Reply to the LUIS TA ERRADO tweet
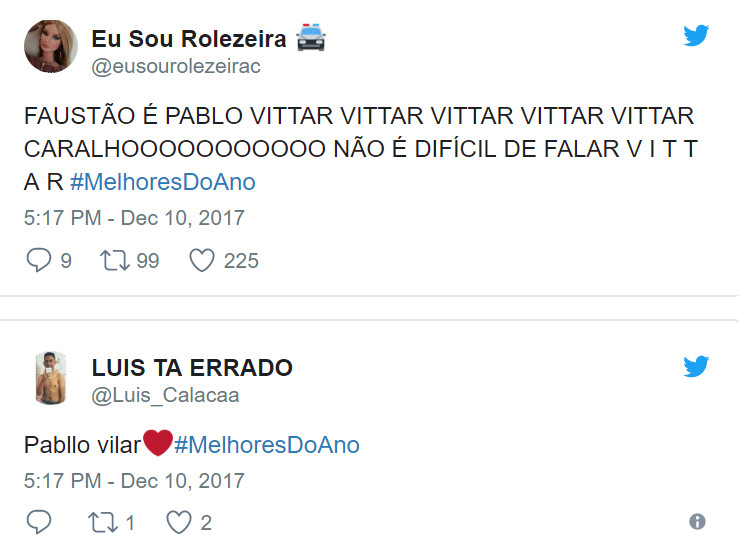The height and width of the screenshot is (552, 739). click(x=38, y=522)
